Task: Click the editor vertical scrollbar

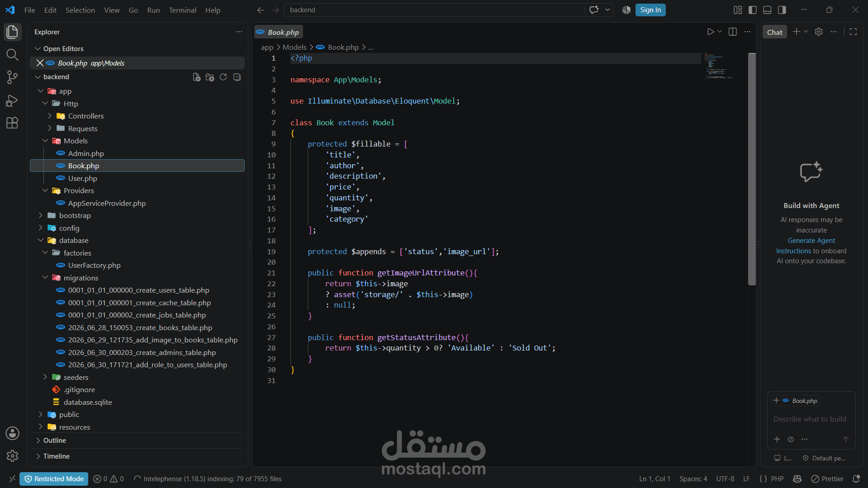Action: pos(752,169)
